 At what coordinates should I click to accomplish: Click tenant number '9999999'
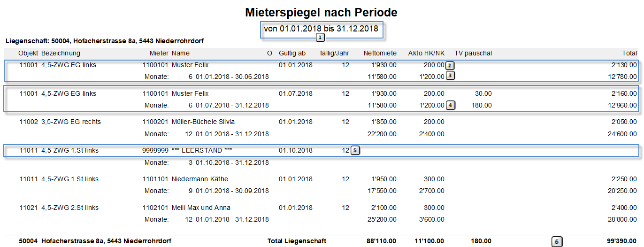click(155, 150)
